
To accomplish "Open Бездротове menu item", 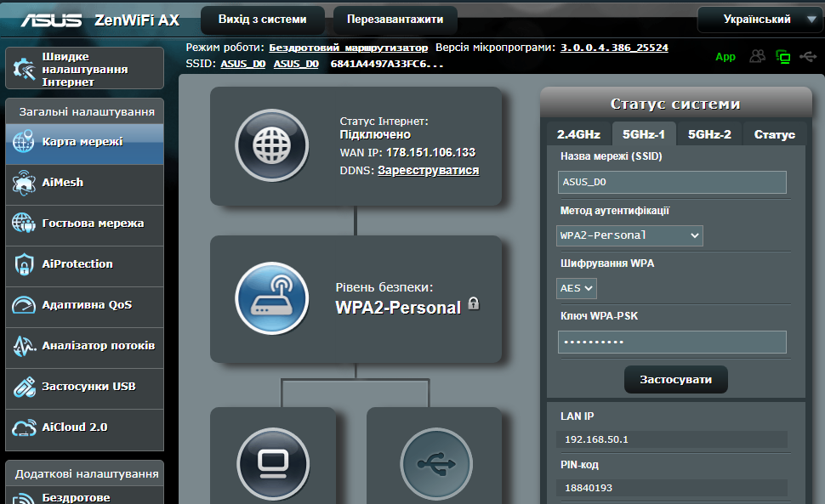I will tap(85, 496).
